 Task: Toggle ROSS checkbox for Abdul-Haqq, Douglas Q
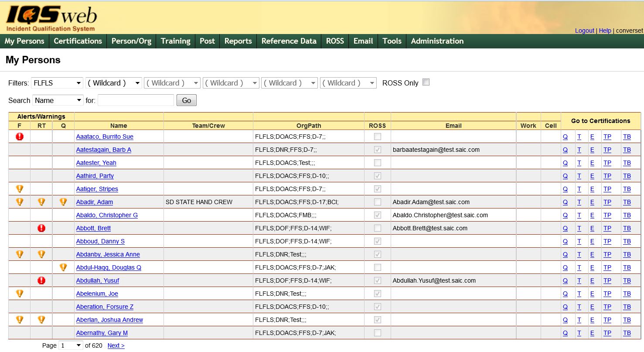378,267
